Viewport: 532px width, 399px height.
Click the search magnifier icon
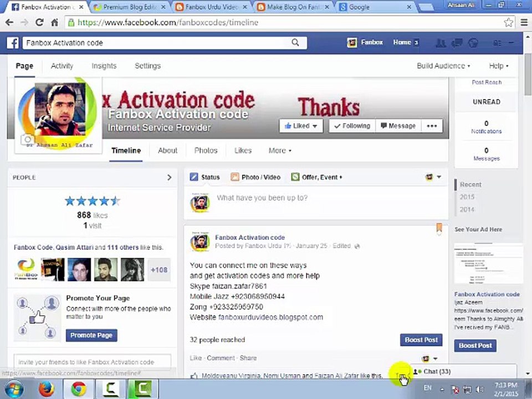point(295,43)
